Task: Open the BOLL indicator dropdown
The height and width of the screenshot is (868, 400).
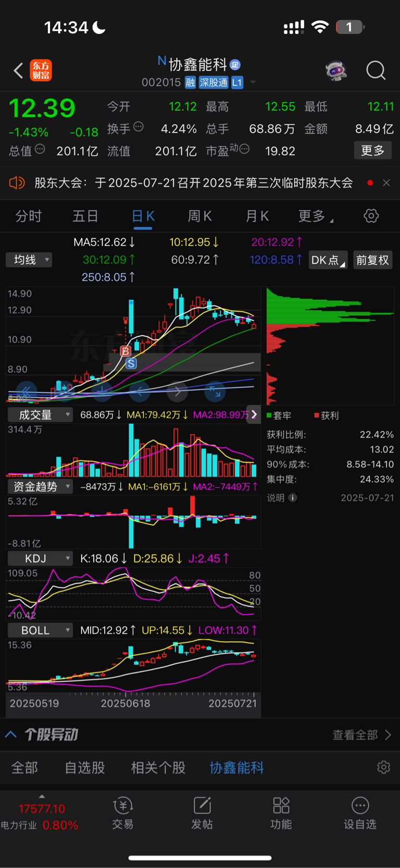Action: (40, 630)
